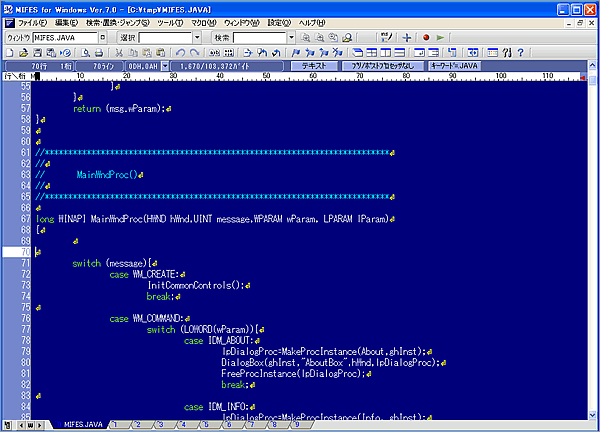
Task: Click the find-in-files person magnifier icon
Action: [347, 37]
